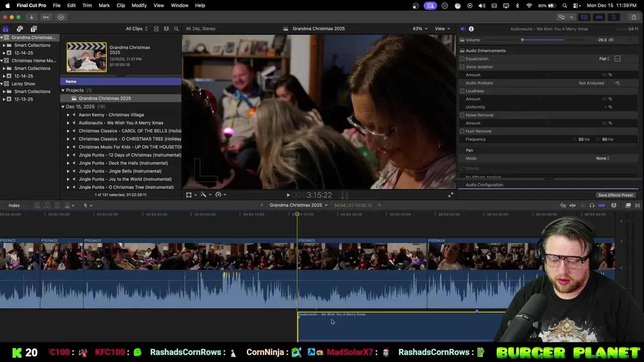Go back in timeline history arrow

pos(262,205)
